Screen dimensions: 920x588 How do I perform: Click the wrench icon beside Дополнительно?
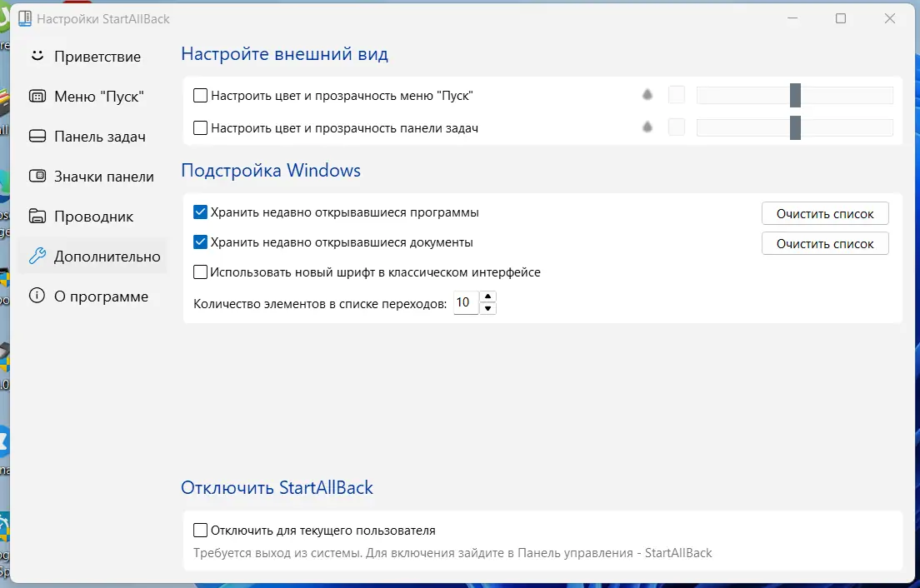pos(37,257)
